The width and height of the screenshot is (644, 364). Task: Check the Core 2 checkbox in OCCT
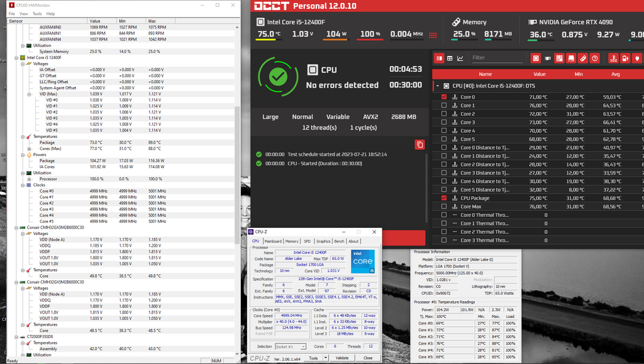click(x=444, y=114)
